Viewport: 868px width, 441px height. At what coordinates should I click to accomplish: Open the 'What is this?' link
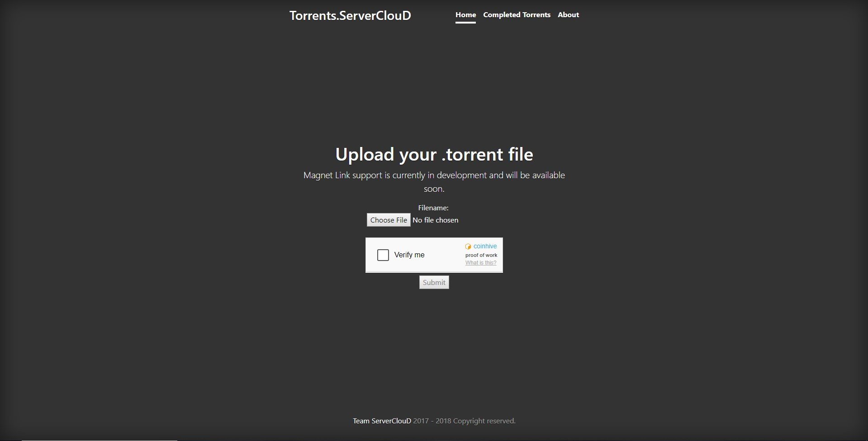(x=480, y=263)
